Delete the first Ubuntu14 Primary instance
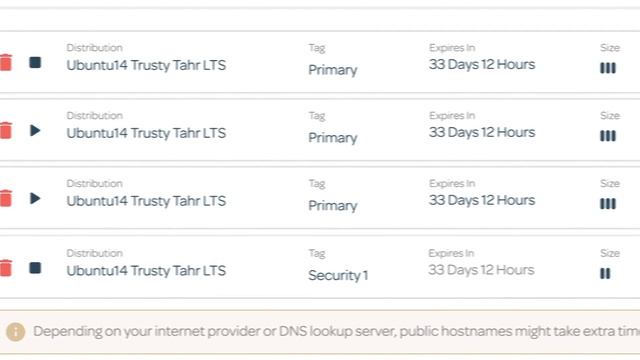640x360 pixels. click(6, 63)
